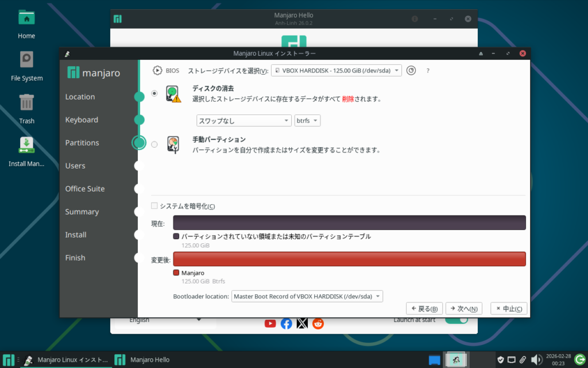The width and height of the screenshot is (588, 368).
Task: Click the refresh storage devices icon
Action: (411, 71)
